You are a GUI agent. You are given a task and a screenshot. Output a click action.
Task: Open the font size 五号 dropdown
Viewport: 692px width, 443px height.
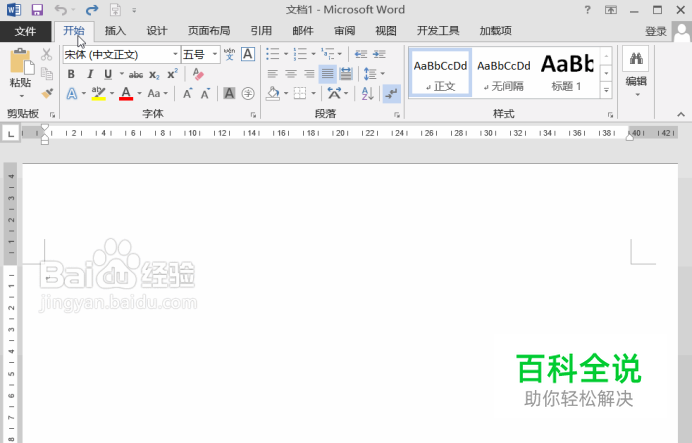click(215, 54)
